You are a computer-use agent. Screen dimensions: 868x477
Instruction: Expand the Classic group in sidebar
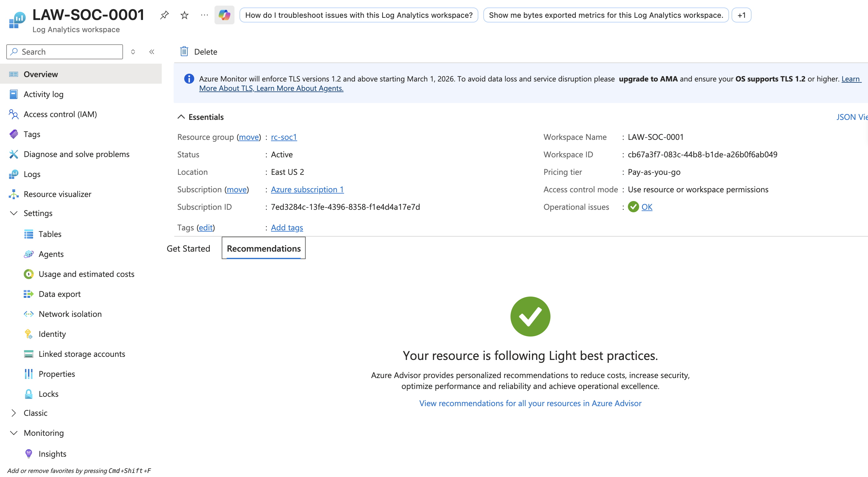coord(14,413)
